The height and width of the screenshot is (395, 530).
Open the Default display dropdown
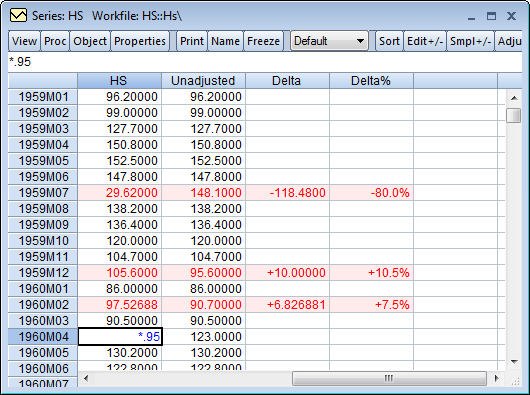329,41
